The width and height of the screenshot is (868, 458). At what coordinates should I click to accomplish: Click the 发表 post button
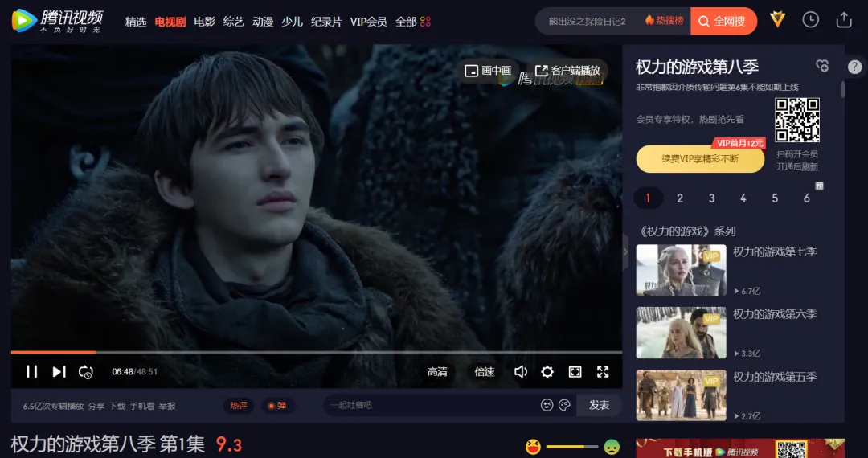tap(599, 406)
